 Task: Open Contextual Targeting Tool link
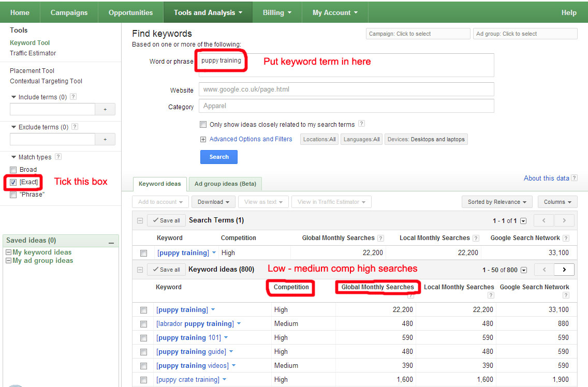[46, 81]
